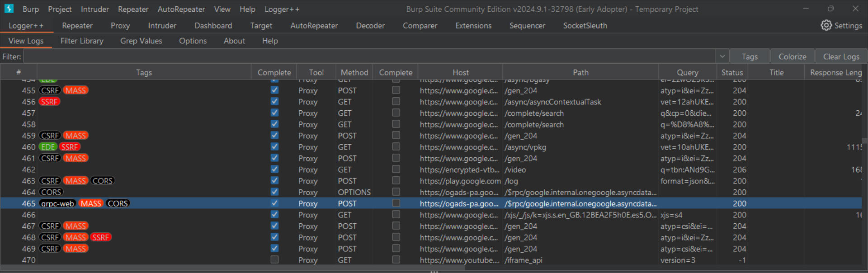This screenshot has height=273, width=868.
Task: Expand the Filter history dropdown arrow
Action: (x=722, y=56)
